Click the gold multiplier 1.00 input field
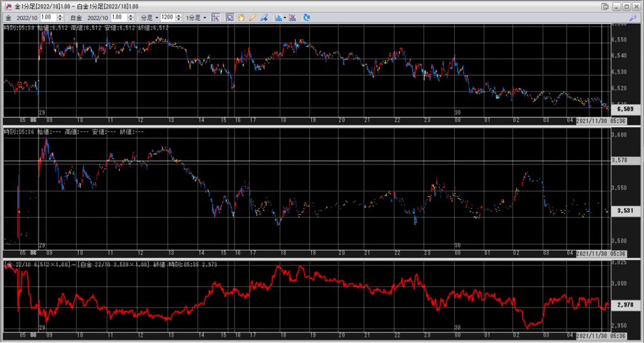The image size is (644, 343). [47, 18]
